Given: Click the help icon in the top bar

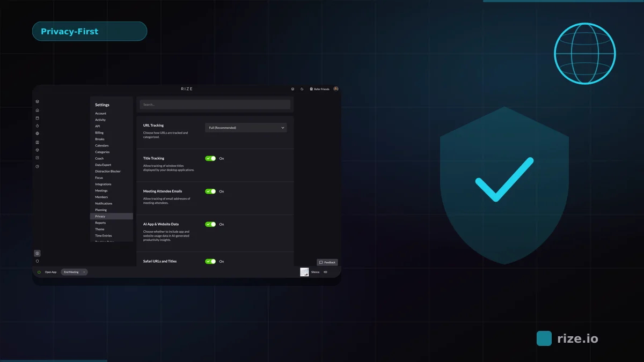Looking at the screenshot, I should coord(292,89).
